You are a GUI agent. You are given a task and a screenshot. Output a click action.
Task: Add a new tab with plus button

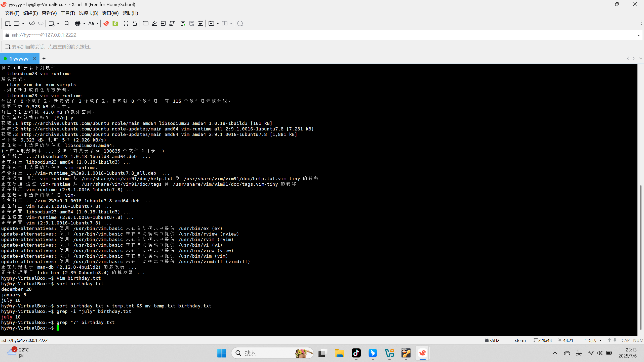coord(44,58)
